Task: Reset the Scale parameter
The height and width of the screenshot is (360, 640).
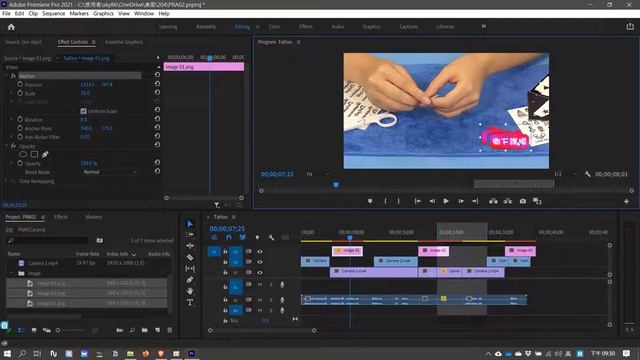Action: pyautogui.click(x=157, y=93)
